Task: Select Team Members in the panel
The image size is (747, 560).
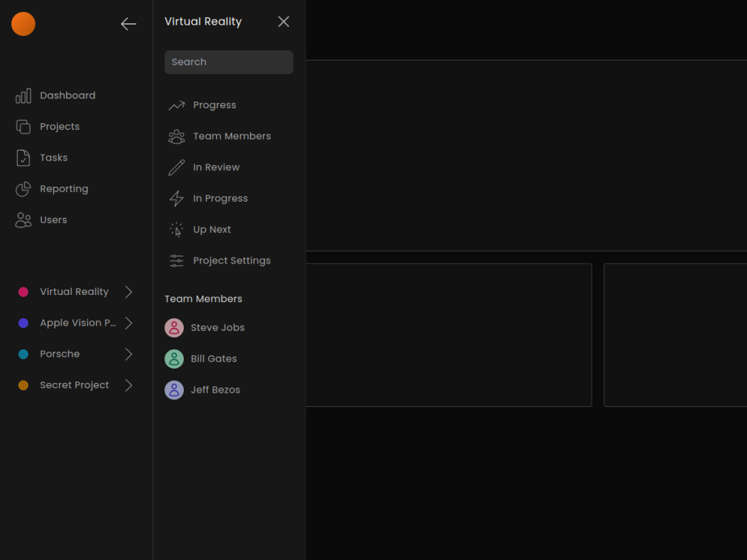Action: (219, 136)
